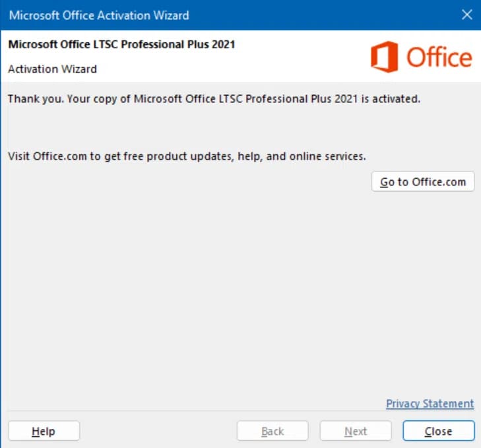Click the Microsoft Office Activation Wizard title bar text
The height and width of the screenshot is (448, 481).
click(99, 15)
